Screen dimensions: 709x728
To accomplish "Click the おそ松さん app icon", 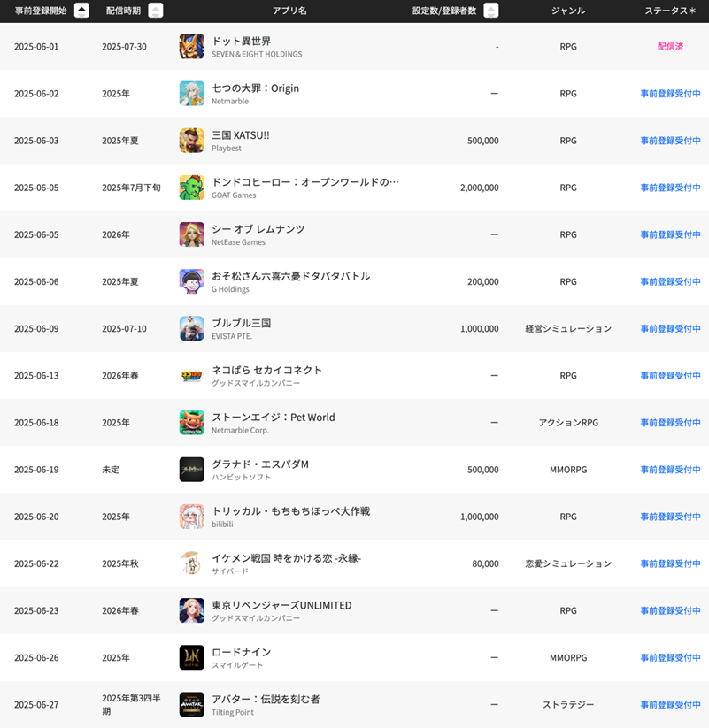I will [192, 281].
